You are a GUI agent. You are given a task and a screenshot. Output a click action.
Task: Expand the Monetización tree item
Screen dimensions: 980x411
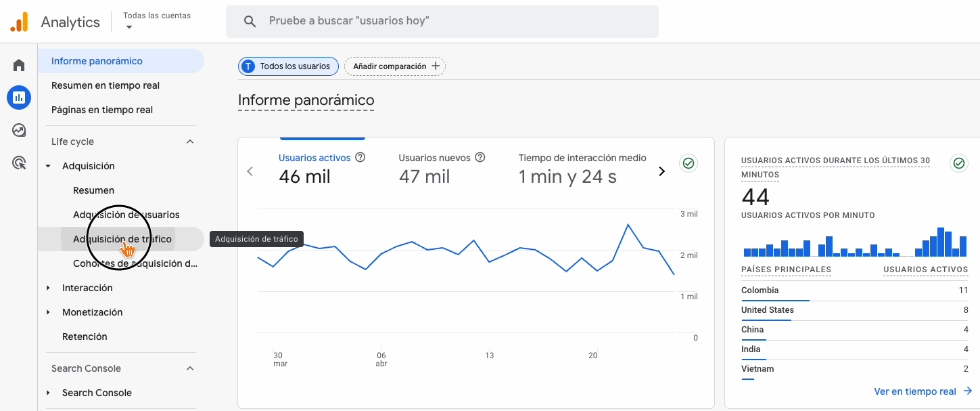(48, 312)
